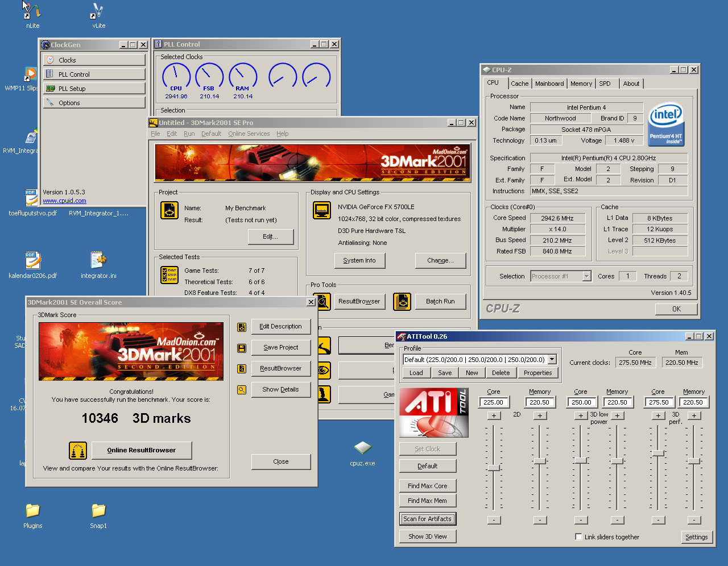Screen dimensions: 728x566
Task: Open the Run menu in 3DMark2001
Action: point(189,134)
